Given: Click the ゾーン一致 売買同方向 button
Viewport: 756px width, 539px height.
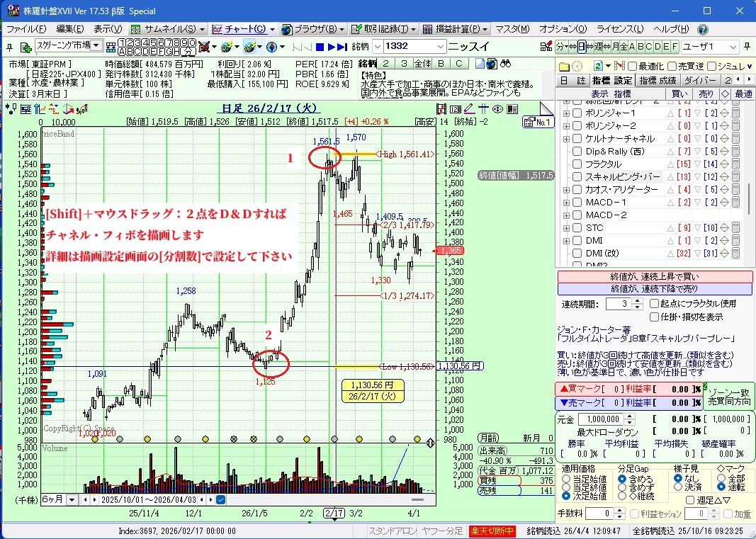Looking at the screenshot, I should (730, 396).
